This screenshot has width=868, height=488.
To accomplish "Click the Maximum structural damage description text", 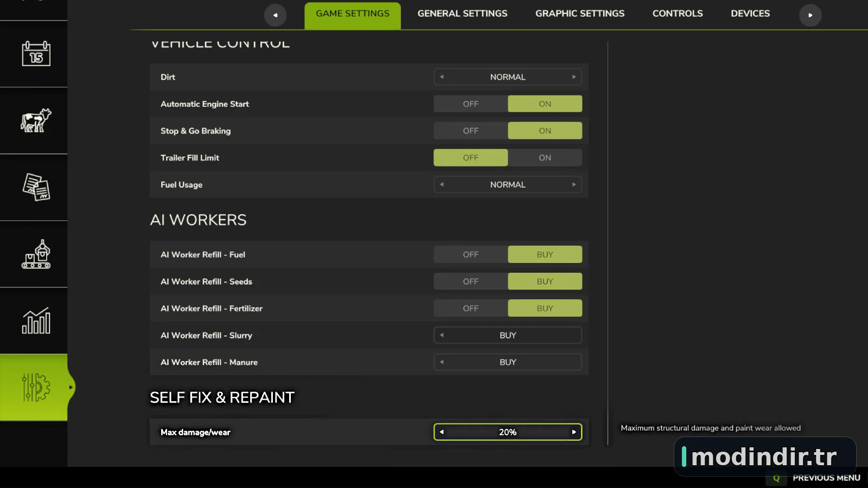I will click(711, 428).
